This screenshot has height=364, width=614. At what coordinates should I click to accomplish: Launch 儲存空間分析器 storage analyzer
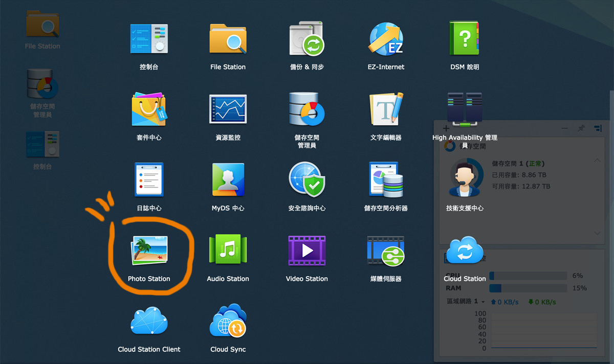(x=386, y=180)
